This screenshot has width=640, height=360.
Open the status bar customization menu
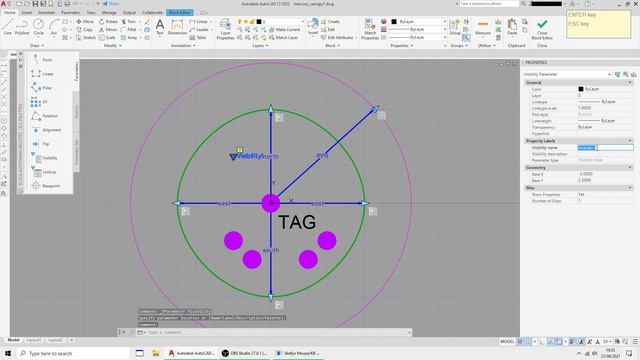(635, 341)
